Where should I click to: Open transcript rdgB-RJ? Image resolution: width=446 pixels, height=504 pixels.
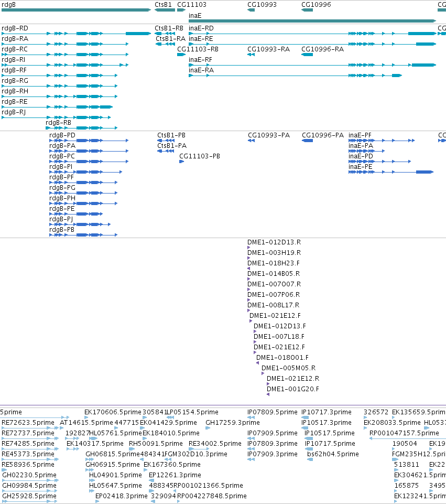[14, 112]
